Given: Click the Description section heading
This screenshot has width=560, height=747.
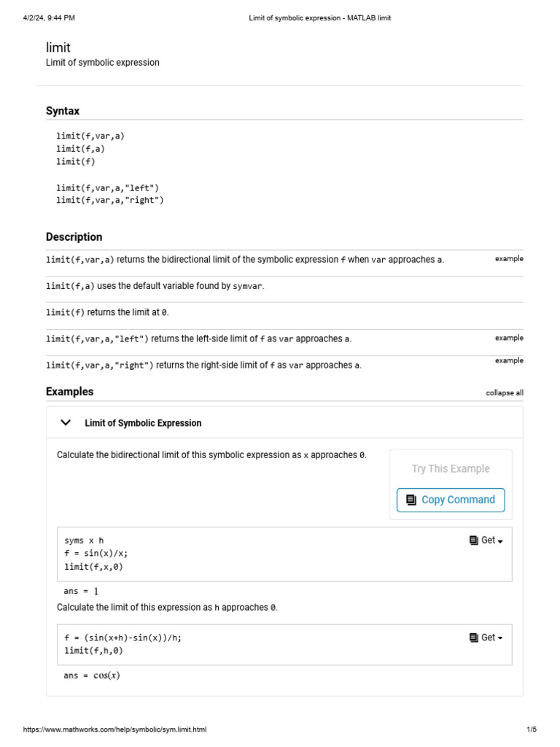Looking at the screenshot, I should (74, 237).
